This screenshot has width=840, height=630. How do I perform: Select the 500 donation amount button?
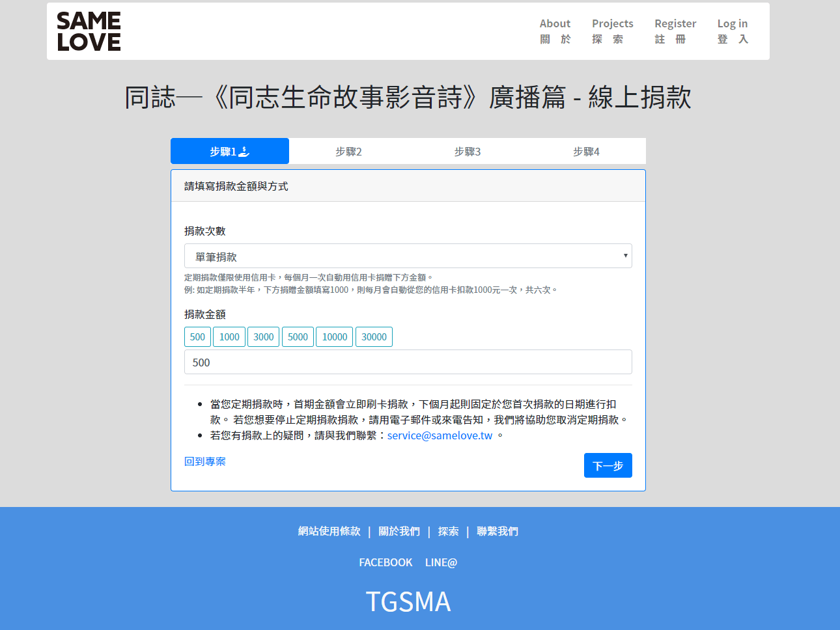197,336
